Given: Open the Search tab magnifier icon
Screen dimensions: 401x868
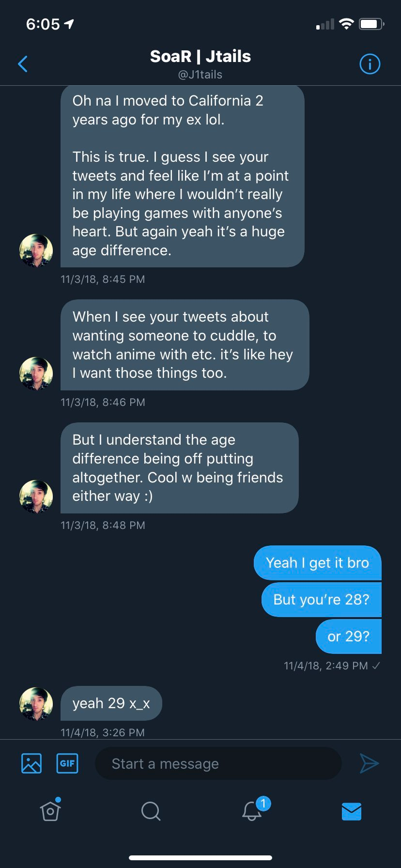Looking at the screenshot, I should [151, 811].
